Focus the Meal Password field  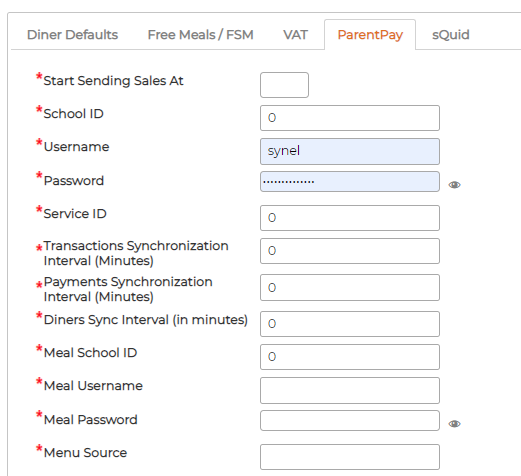(350, 421)
